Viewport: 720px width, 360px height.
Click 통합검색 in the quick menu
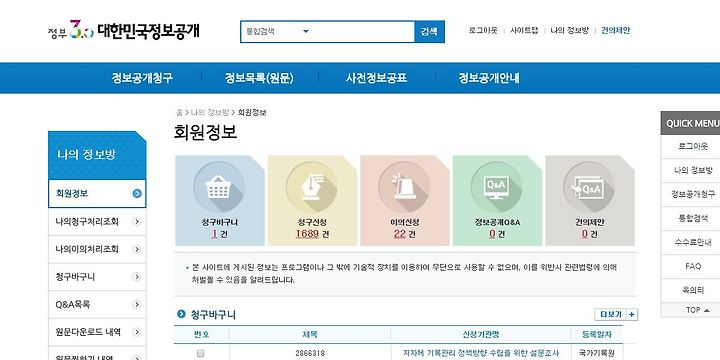[x=693, y=218]
